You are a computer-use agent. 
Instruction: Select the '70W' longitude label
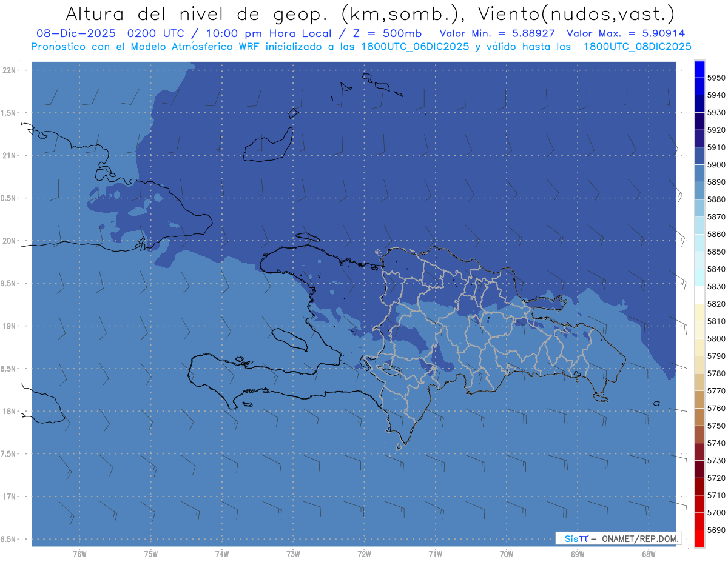(506, 554)
